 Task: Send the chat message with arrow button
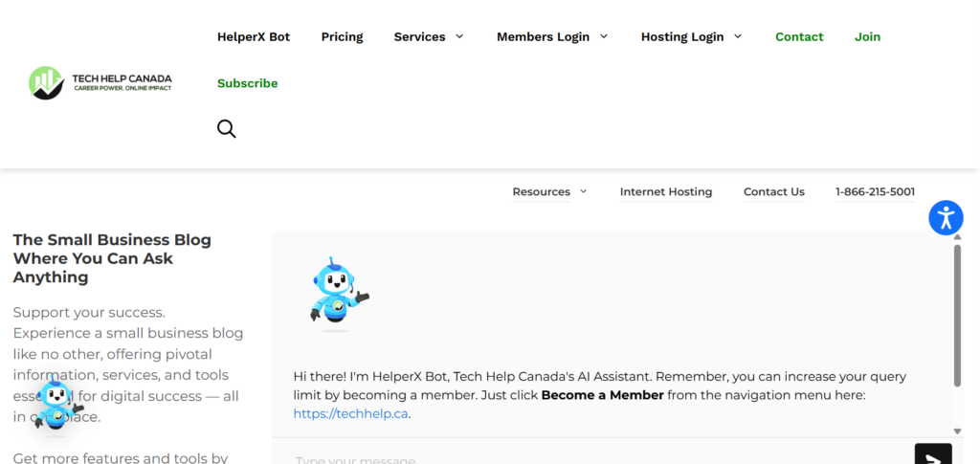933,456
